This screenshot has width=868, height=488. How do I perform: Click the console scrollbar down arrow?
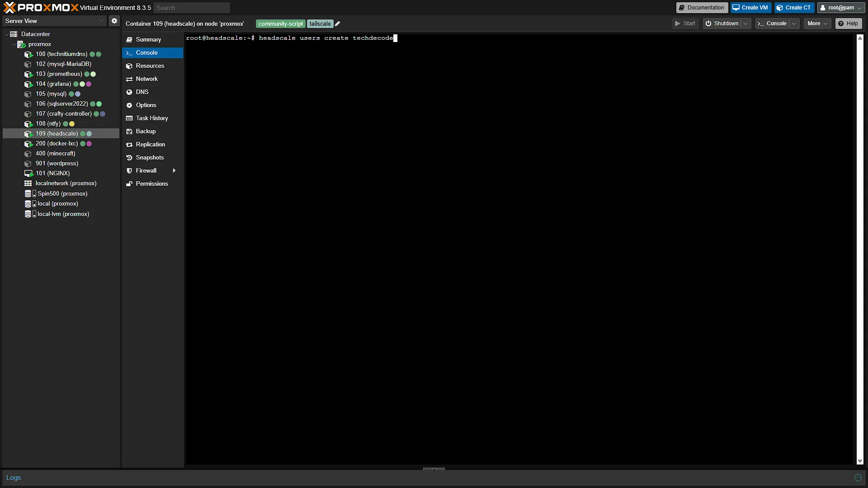860,461
